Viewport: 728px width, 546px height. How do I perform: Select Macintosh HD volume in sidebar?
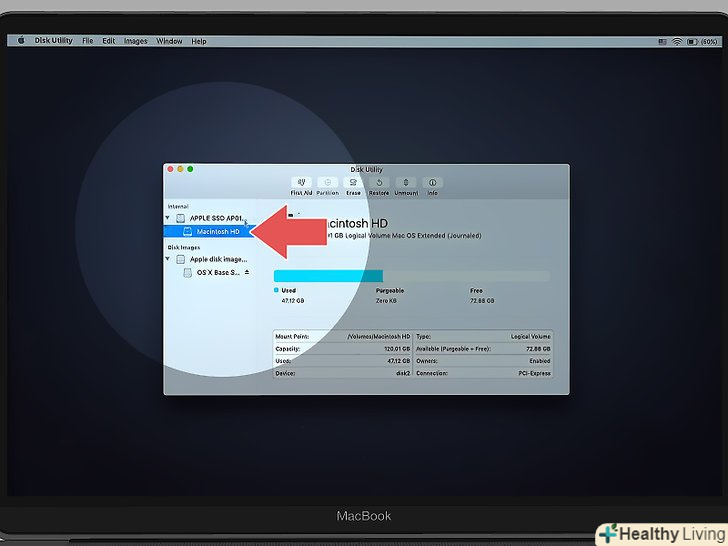[210, 231]
